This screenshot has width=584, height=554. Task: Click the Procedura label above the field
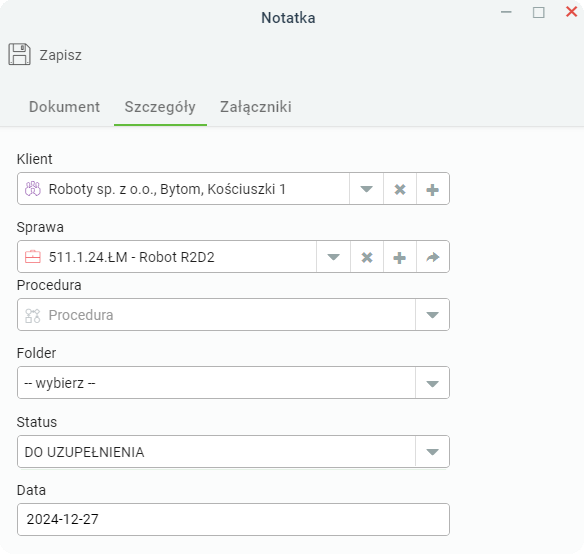pos(49,285)
